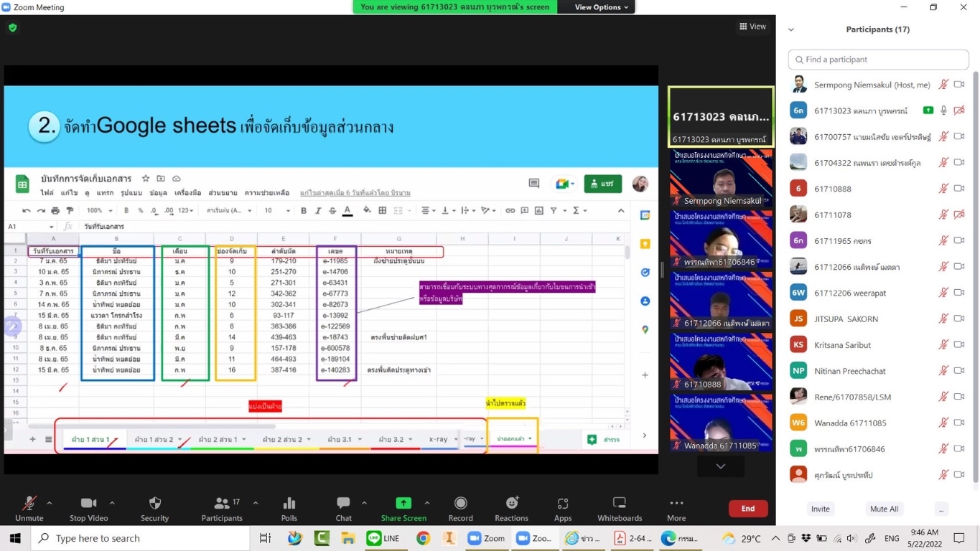980x551 pixels.
Task: Expand share screen options arrow
Action: click(427, 503)
